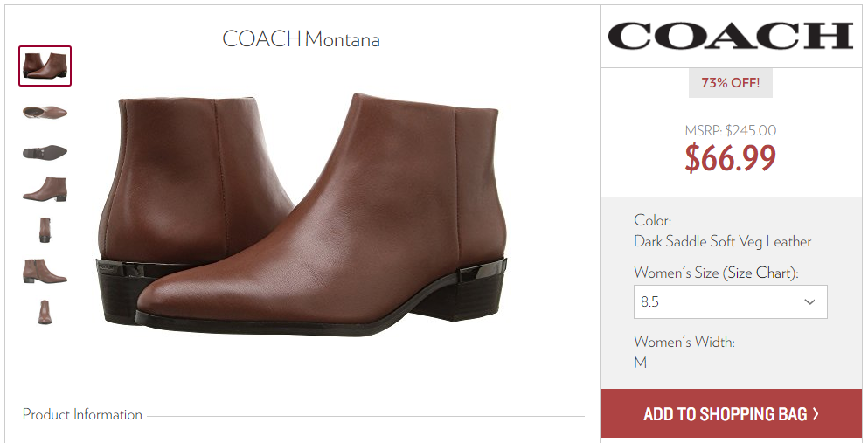Open the Product Information section
This screenshot has height=443, width=868.
pos(82,414)
